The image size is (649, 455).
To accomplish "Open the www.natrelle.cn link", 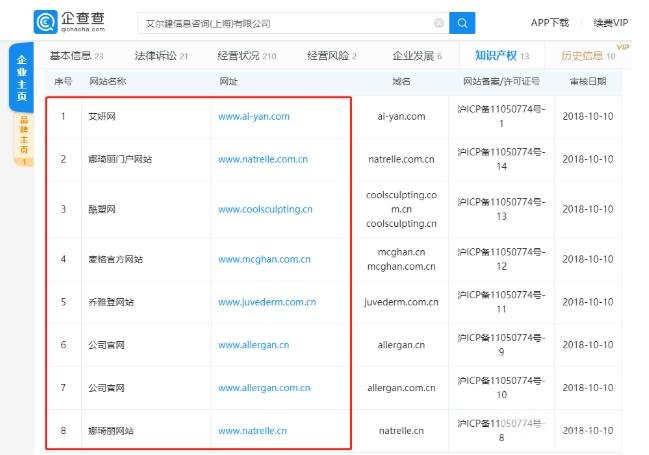I will click(x=252, y=431).
